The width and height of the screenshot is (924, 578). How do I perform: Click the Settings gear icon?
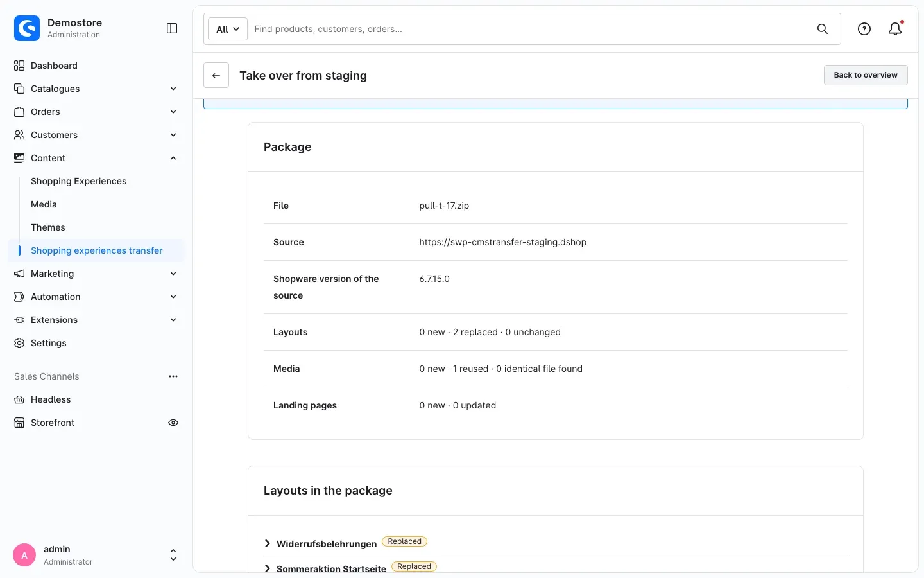point(19,343)
